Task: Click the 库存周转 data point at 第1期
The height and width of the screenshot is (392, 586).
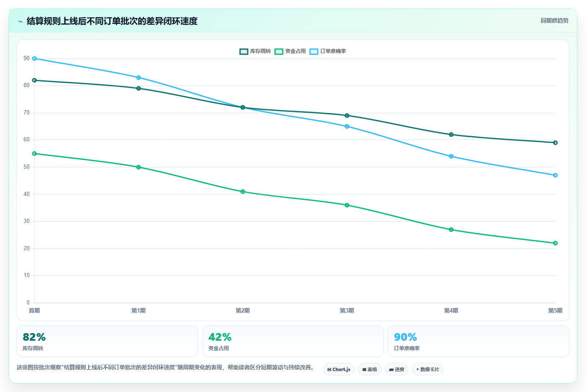Action: tap(138, 88)
